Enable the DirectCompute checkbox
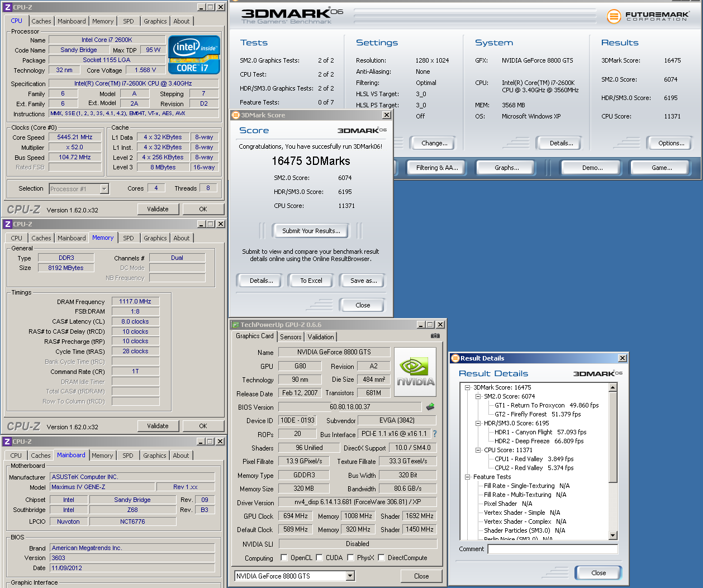The image size is (703, 588). tap(381, 557)
